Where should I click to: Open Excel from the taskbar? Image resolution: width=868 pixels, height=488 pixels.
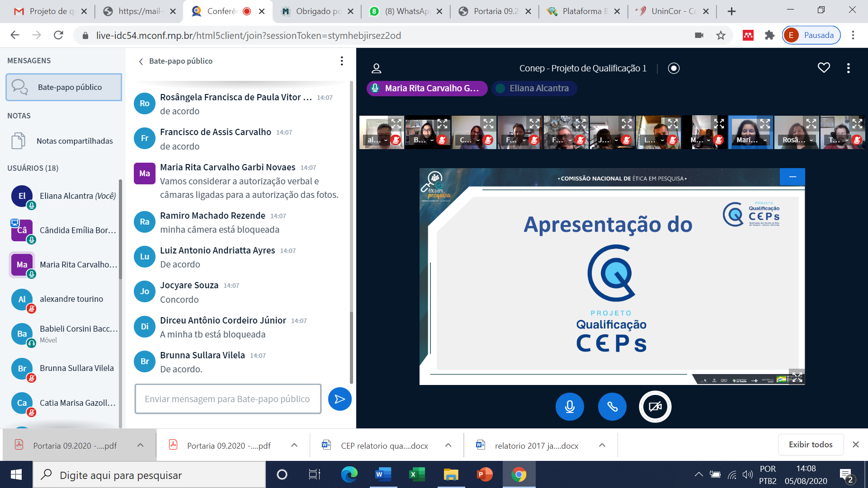tap(416, 474)
